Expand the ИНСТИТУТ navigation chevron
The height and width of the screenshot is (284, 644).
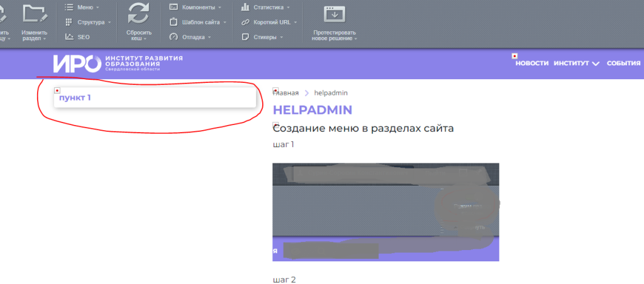pyautogui.click(x=596, y=63)
